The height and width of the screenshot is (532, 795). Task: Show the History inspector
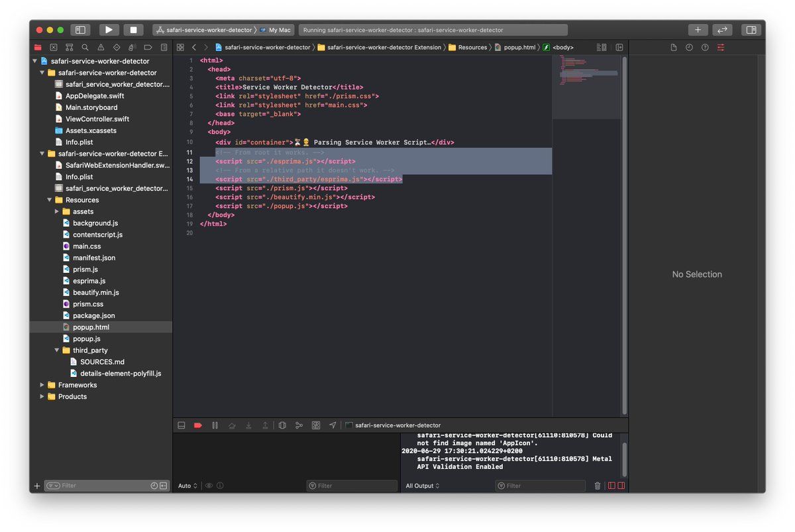689,48
